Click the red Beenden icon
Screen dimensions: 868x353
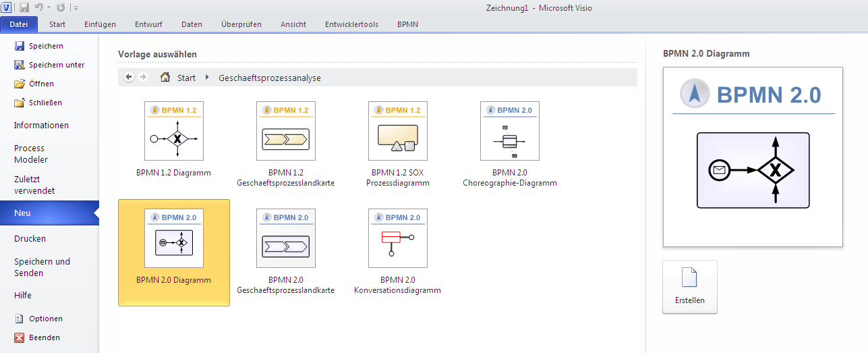click(19, 337)
